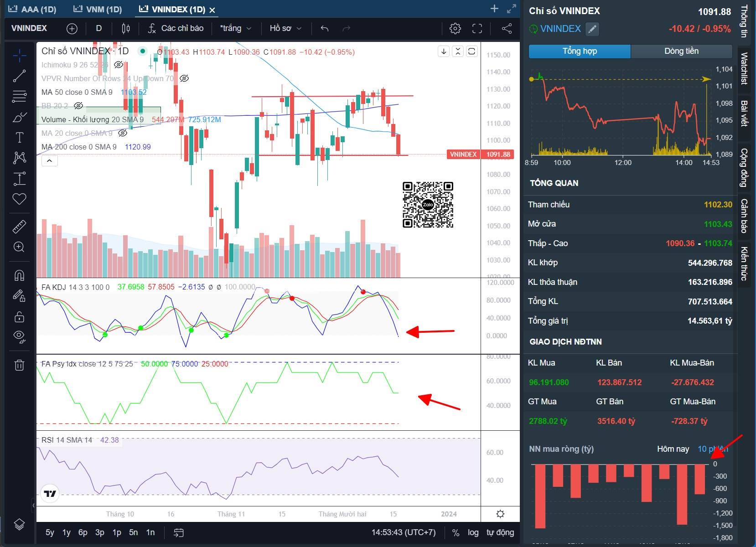Show the hidden Ichimoku indicator
Screen dimensions: 756x547
point(118,65)
